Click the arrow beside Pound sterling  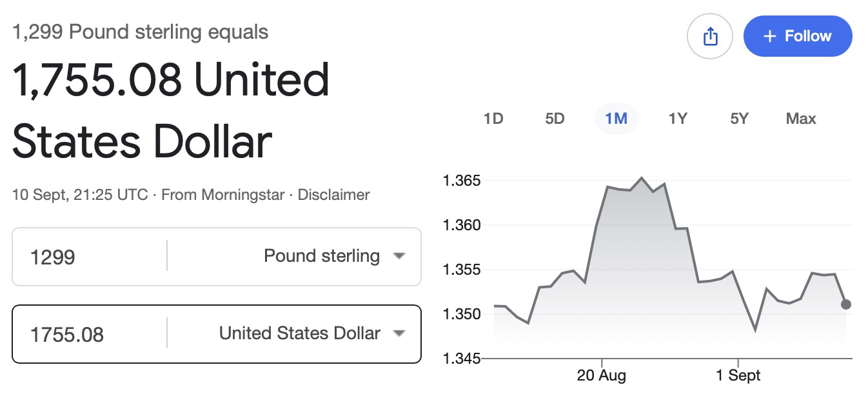pos(399,256)
